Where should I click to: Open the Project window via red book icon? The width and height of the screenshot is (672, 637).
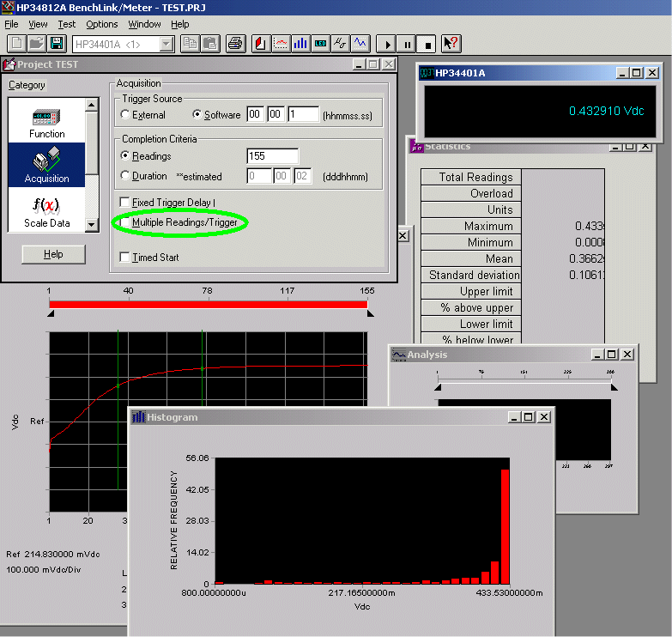pos(261,43)
